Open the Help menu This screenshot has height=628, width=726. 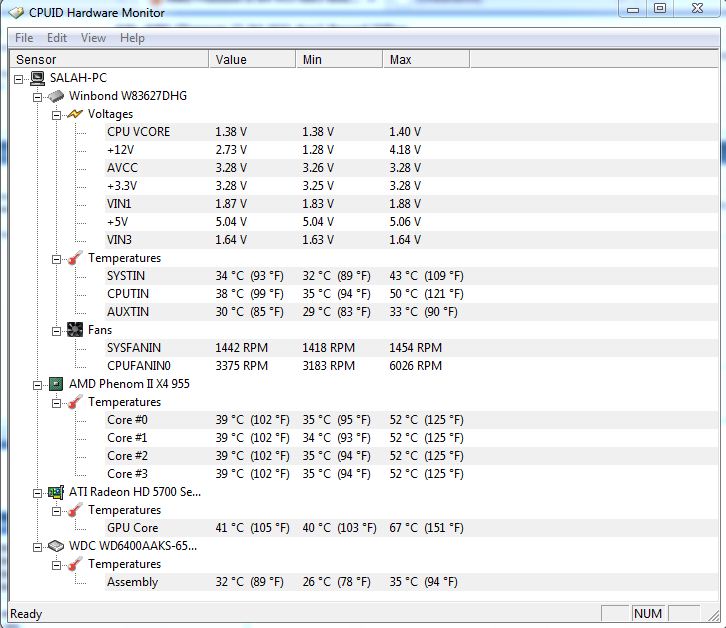click(x=132, y=38)
